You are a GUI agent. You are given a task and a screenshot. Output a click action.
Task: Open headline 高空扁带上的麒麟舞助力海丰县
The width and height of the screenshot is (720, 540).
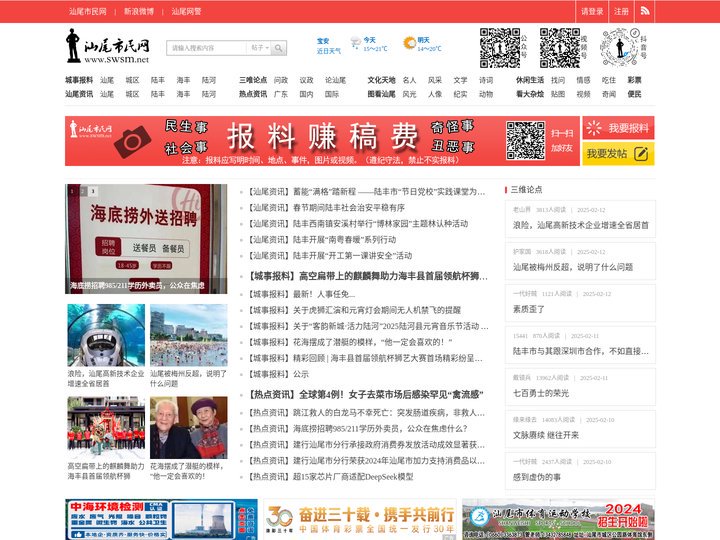[x=368, y=276]
